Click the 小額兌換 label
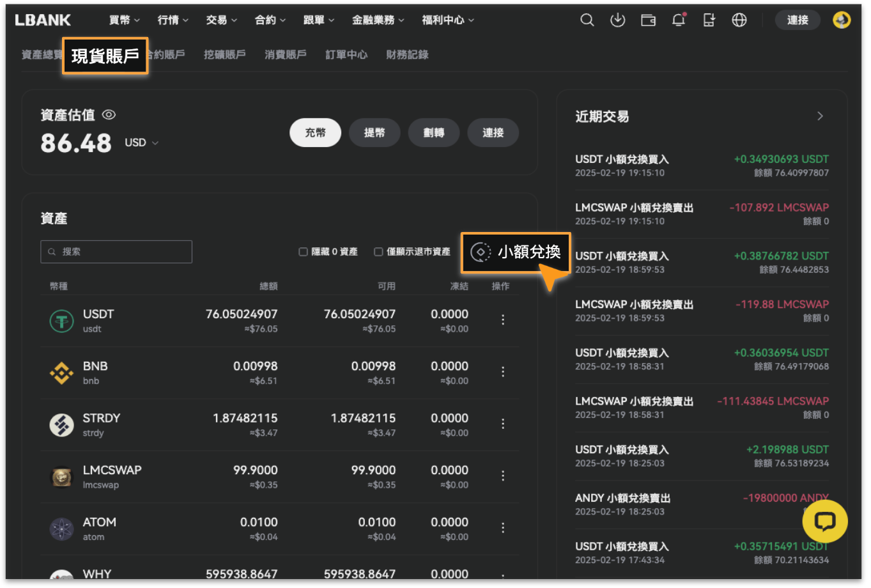The image size is (871, 588). coord(529,252)
